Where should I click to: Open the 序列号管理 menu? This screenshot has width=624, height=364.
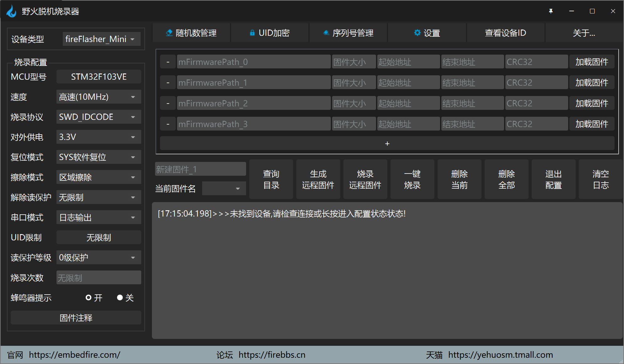click(348, 33)
